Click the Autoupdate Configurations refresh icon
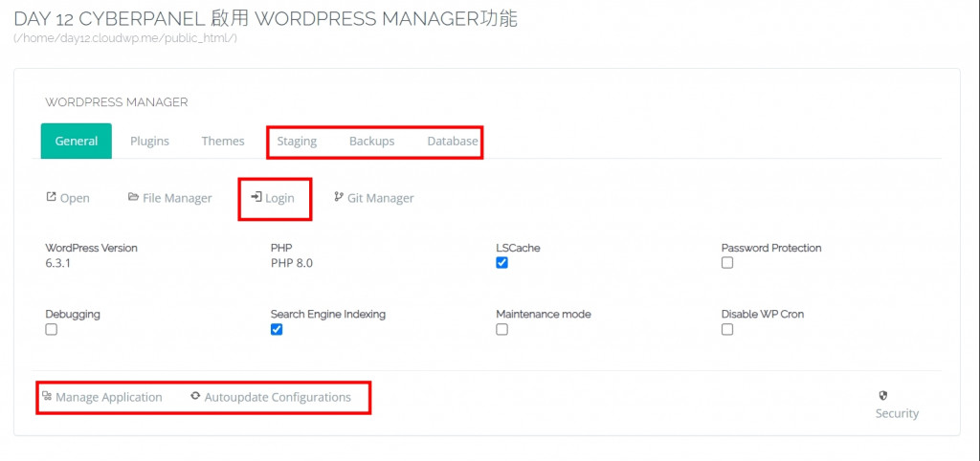The height and width of the screenshot is (461, 980). point(195,396)
